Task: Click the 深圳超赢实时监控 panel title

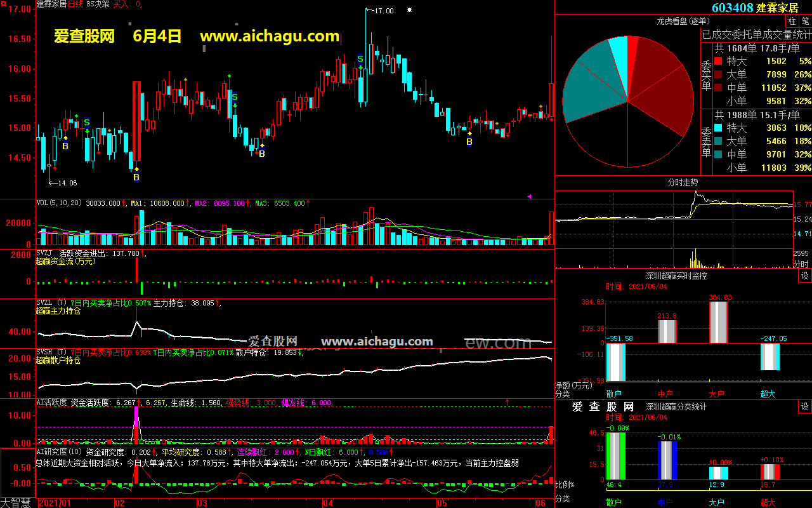Action: pyautogui.click(x=676, y=276)
